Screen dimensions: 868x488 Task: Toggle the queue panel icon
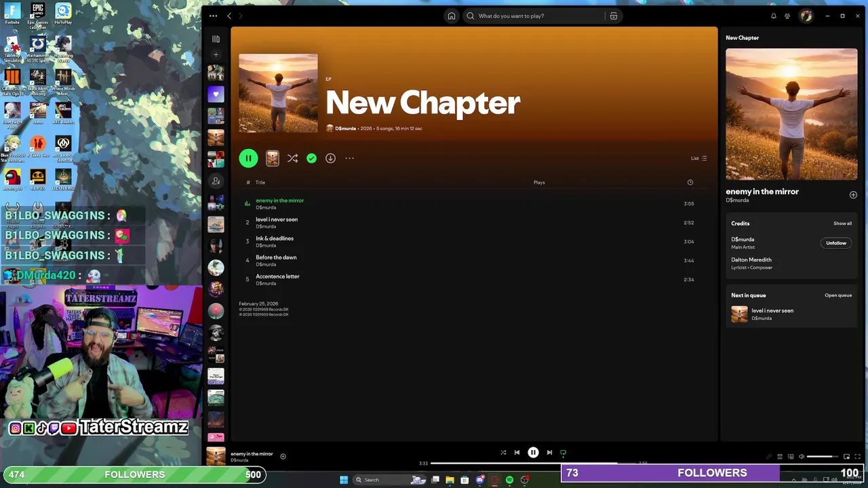pyautogui.click(x=780, y=457)
